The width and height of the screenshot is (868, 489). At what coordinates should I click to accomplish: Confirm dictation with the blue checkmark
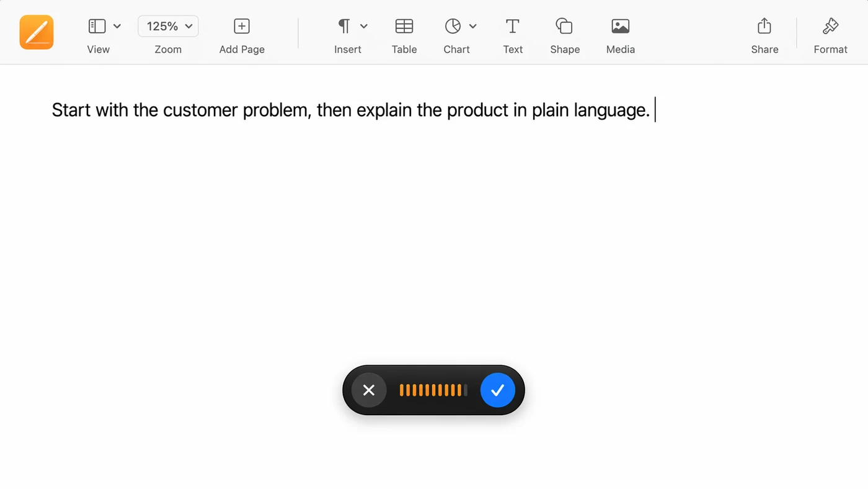coord(497,390)
